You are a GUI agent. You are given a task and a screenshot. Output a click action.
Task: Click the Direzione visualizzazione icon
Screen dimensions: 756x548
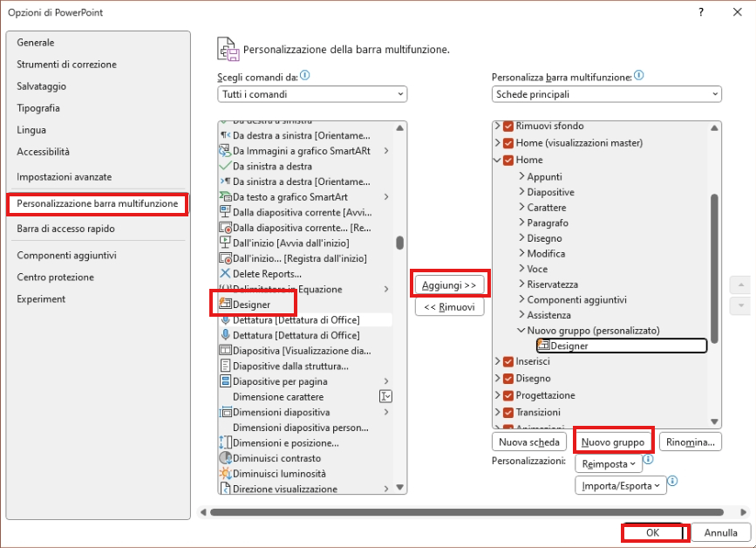pos(225,489)
